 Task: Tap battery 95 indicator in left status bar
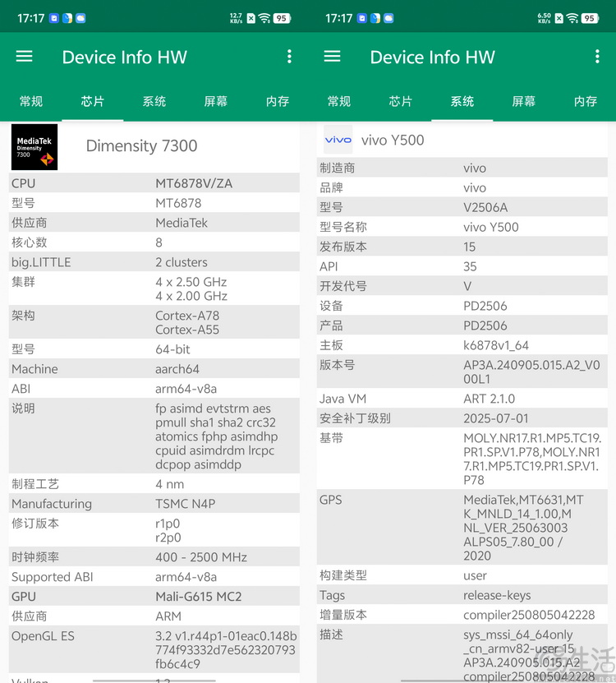282,18
